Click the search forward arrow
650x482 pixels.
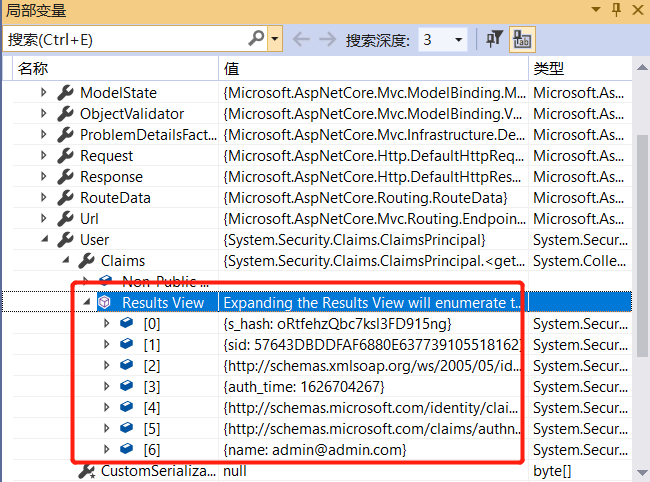pyautogui.click(x=328, y=39)
